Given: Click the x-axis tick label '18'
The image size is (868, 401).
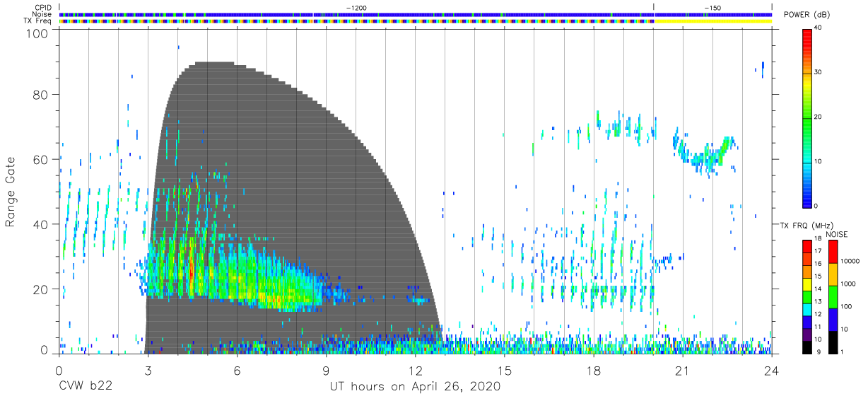Looking at the screenshot, I should [x=593, y=371].
